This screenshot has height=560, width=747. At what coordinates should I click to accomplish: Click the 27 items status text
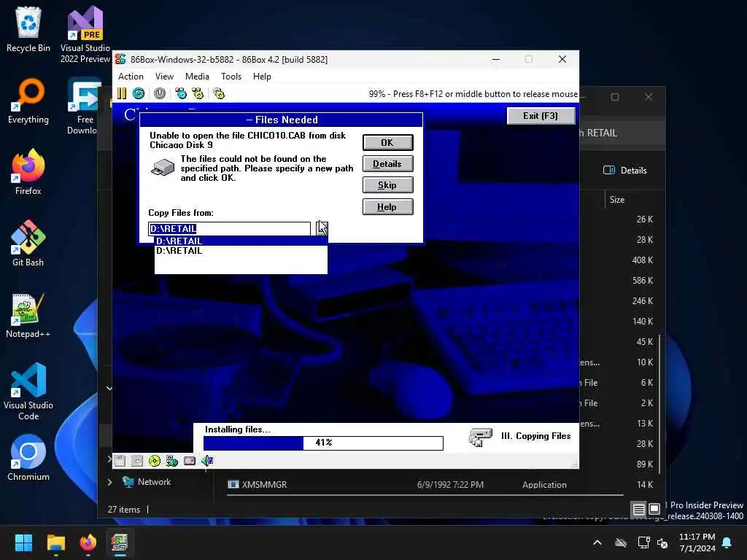[x=124, y=510]
